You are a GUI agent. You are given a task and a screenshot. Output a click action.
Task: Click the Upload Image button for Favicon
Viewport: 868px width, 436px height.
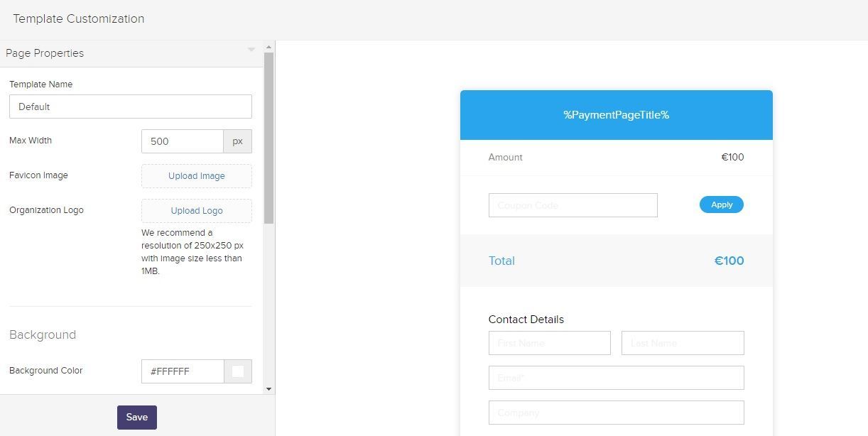(x=196, y=175)
